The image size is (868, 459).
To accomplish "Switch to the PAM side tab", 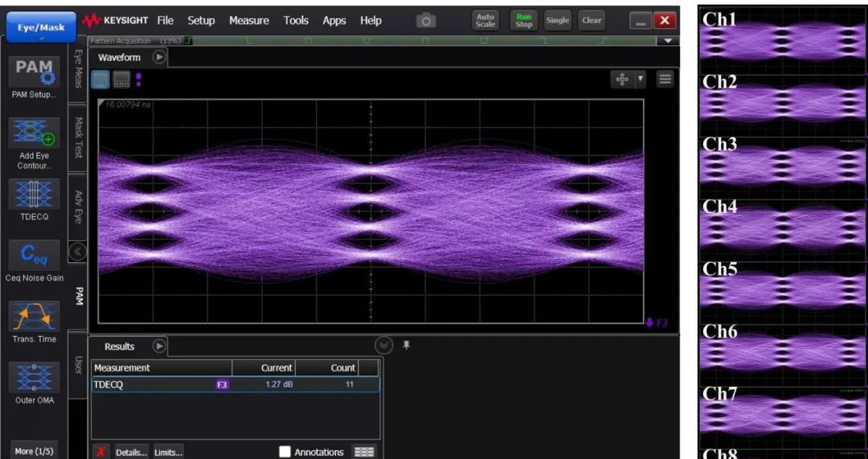I will click(x=78, y=296).
